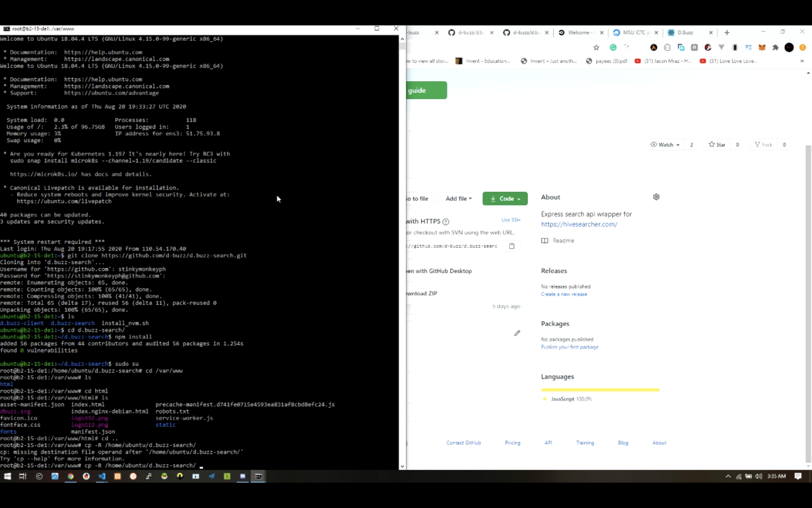812x508 pixels.
Task: Click the terminal scrollbar down arrow
Action: click(402, 466)
